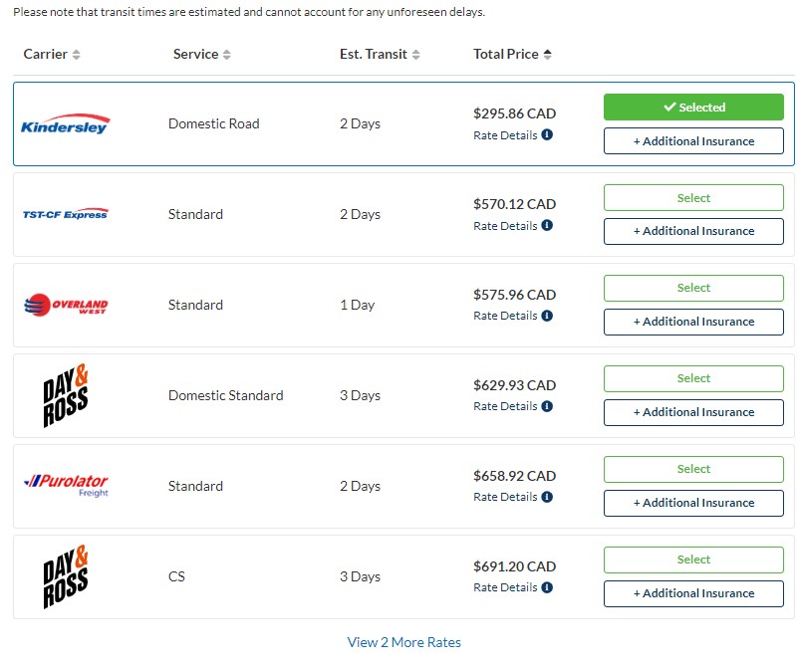Select the Purolator Freight $658.92 rate

693,469
